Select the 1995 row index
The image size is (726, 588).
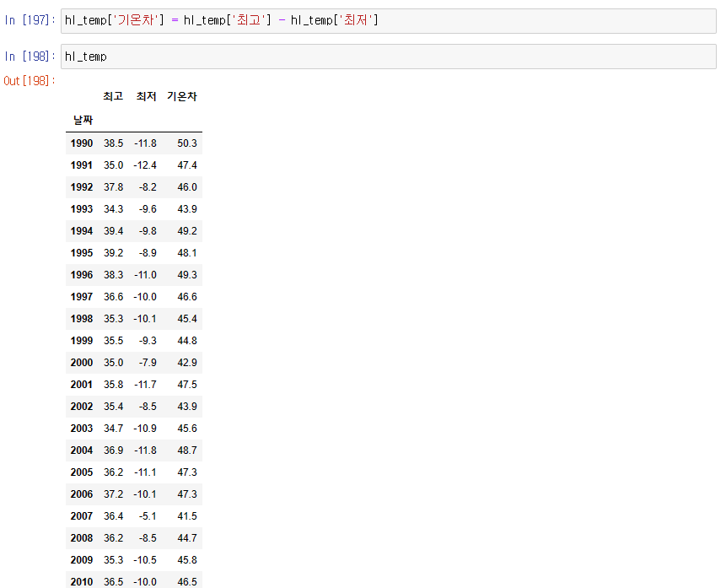pyautogui.click(x=82, y=253)
